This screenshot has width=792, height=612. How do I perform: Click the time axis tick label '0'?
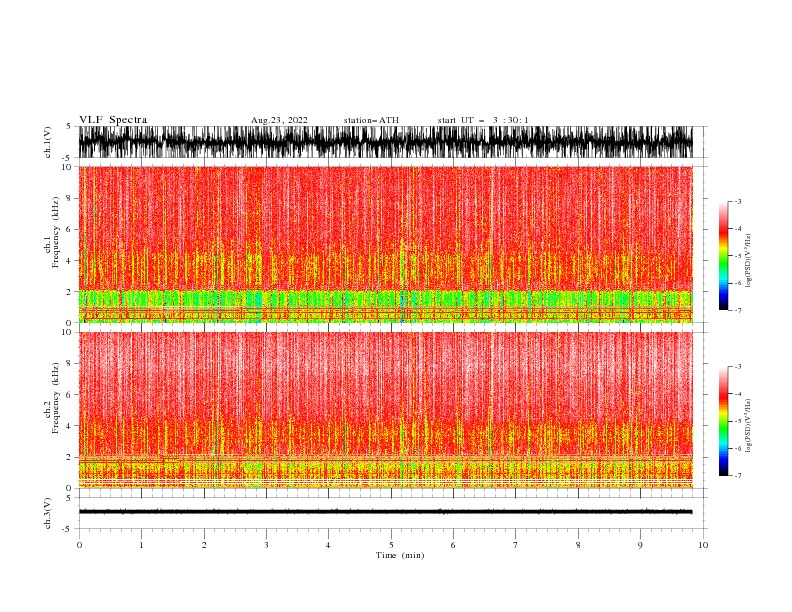pyautogui.click(x=79, y=545)
